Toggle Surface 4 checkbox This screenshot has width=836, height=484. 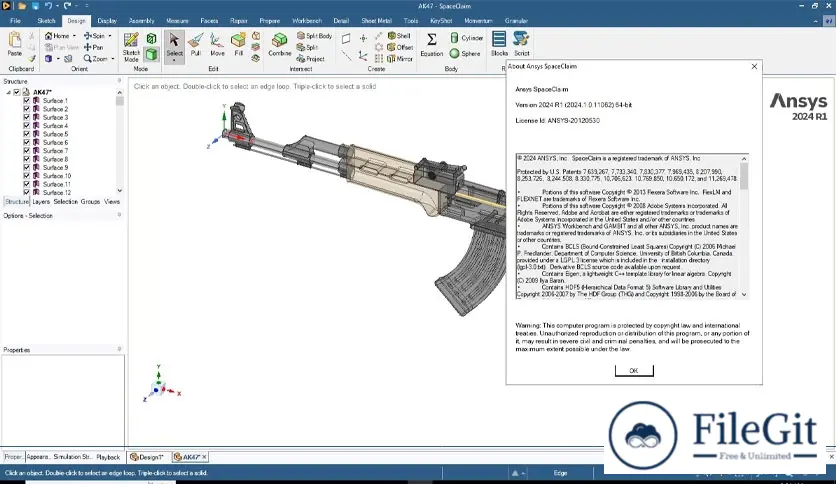pos(27,126)
